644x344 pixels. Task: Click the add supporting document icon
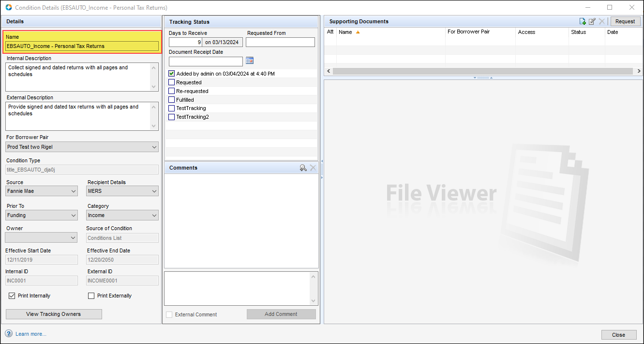click(583, 21)
